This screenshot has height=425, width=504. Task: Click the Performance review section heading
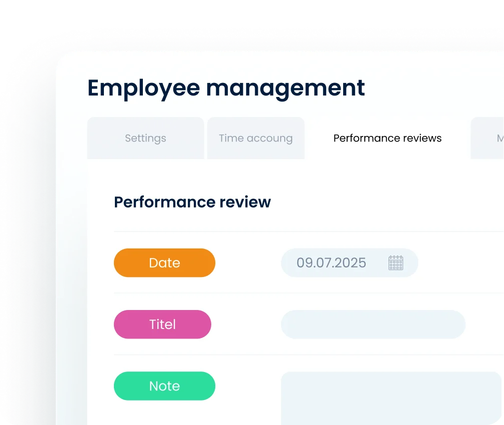[192, 202]
